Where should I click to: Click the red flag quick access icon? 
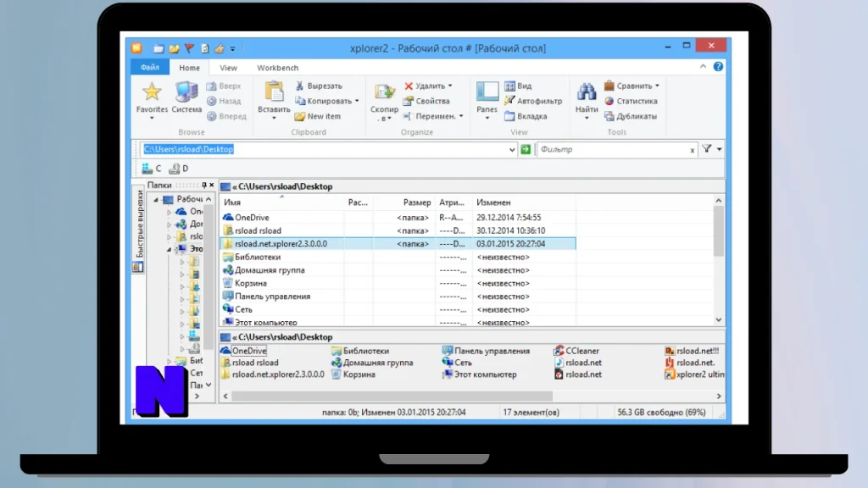point(189,48)
